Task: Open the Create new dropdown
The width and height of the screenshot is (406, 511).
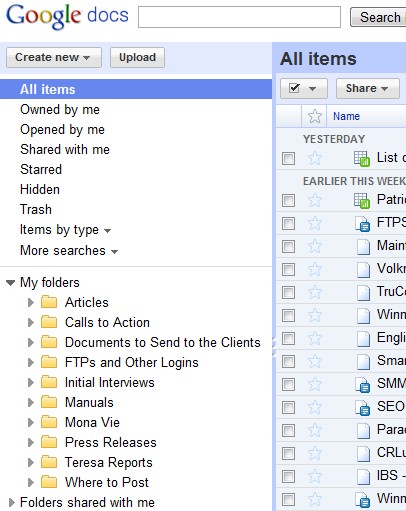Action: point(54,57)
